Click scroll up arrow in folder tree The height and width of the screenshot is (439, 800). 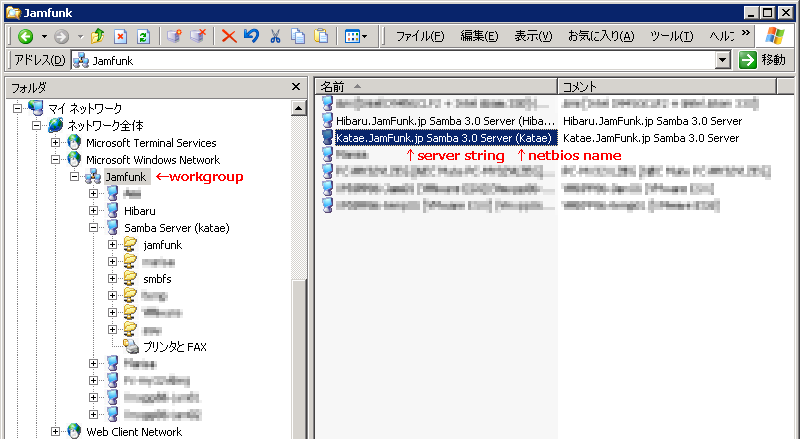tap(298, 108)
